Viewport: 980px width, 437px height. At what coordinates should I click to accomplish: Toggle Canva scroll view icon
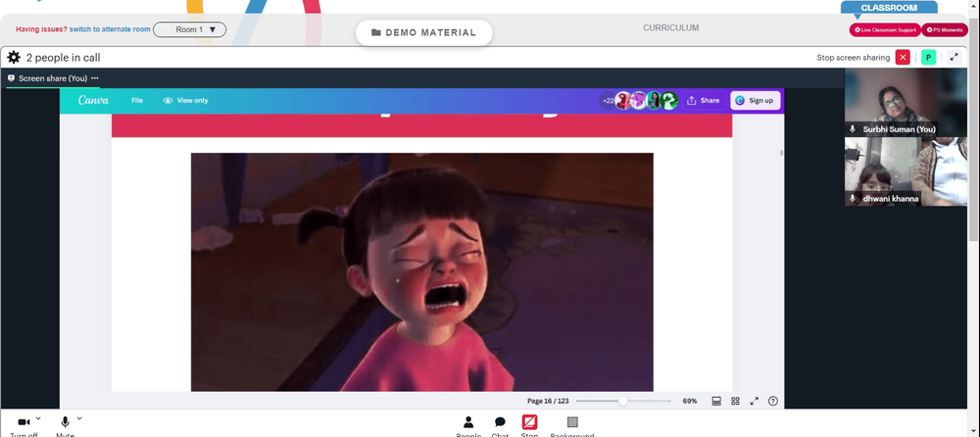click(x=716, y=401)
